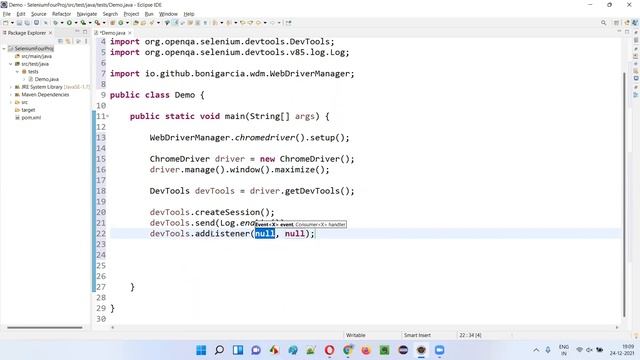The image size is (640, 360).
Task: Click the Back navigation arrow icon
Action: pyautogui.click(x=258, y=23)
